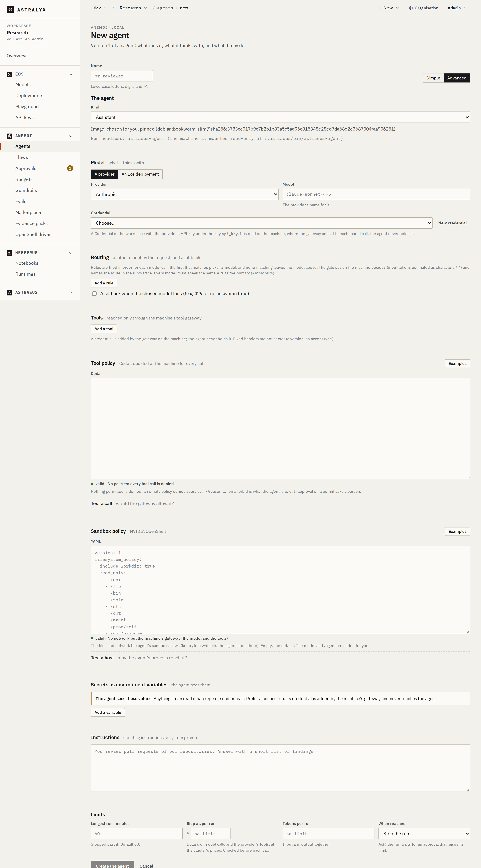Select An Eos deployment model source
The height and width of the screenshot is (868, 481).
140,174
